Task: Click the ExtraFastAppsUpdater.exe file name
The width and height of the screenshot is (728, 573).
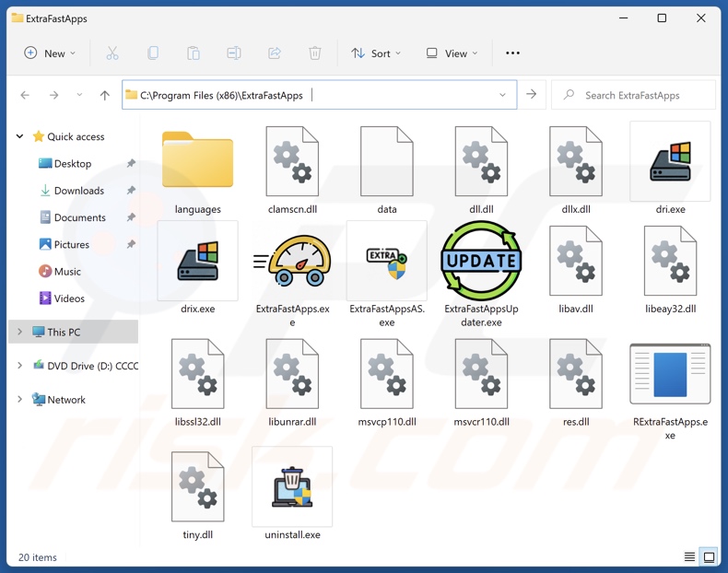Action: 481,315
